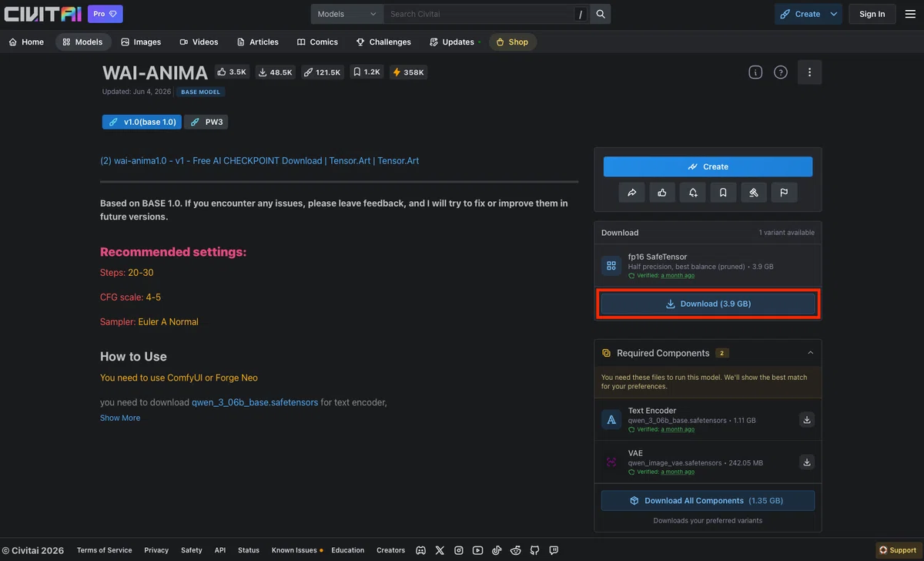Click the thumbs-up like icon button
The image size is (924, 561).
click(x=662, y=193)
